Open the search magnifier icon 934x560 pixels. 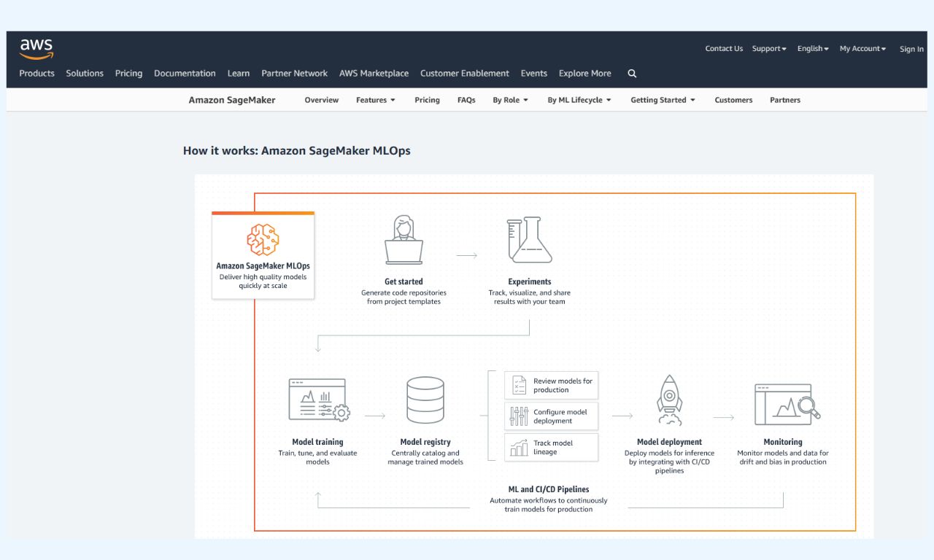(632, 74)
